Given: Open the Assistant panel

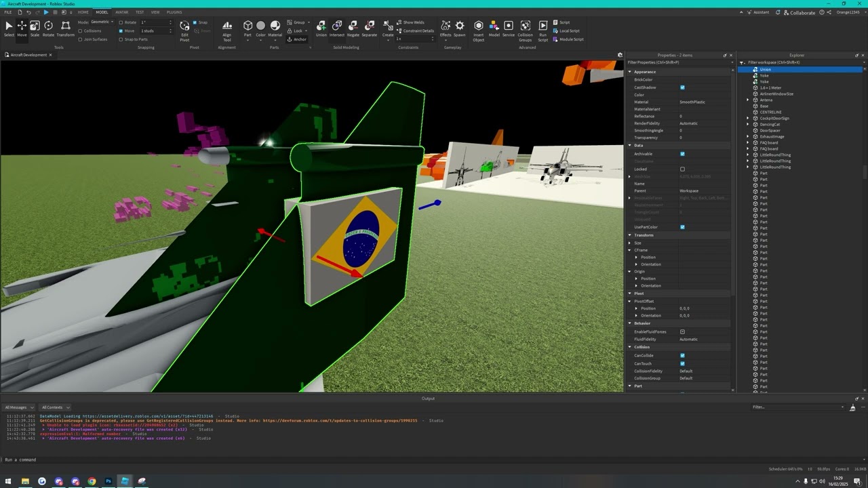Looking at the screenshot, I should coord(758,12).
